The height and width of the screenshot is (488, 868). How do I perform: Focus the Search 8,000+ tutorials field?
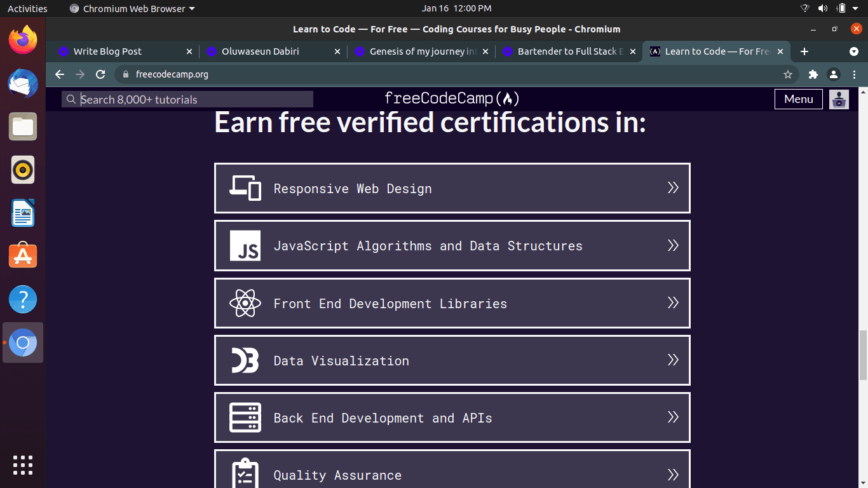point(194,99)
